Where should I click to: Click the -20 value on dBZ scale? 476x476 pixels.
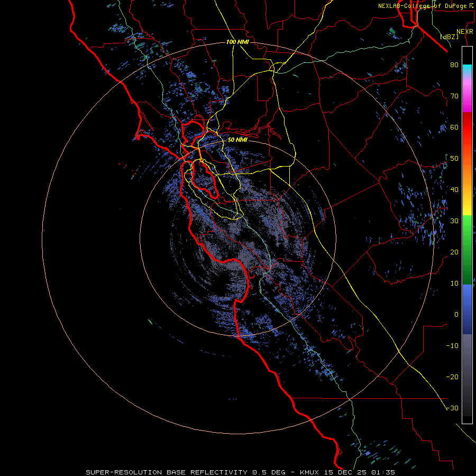tap(452, 377)
